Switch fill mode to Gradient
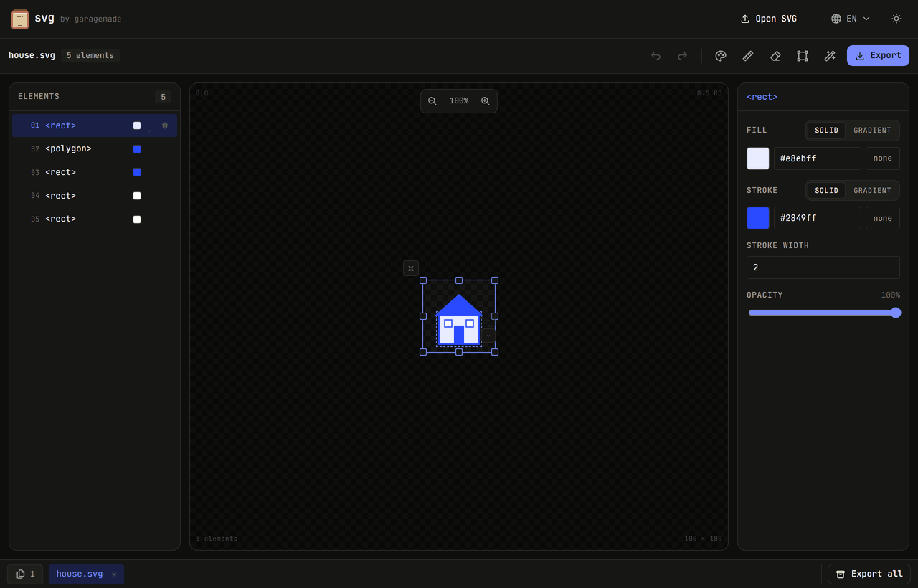This screenshot has width=918, height=588. pyautogui.click(x=872, y=131)
